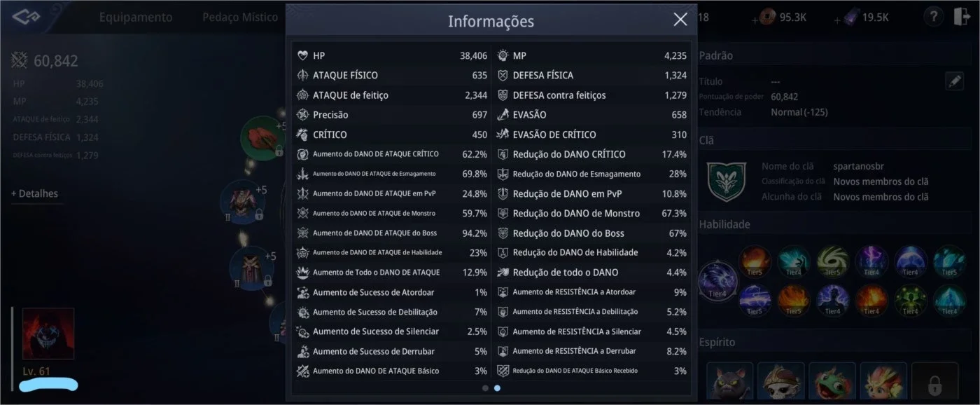This screenshot has width=980, height=405.
Task: Select the large Tier4 skill orb
Action: click(x=717, y=282)
